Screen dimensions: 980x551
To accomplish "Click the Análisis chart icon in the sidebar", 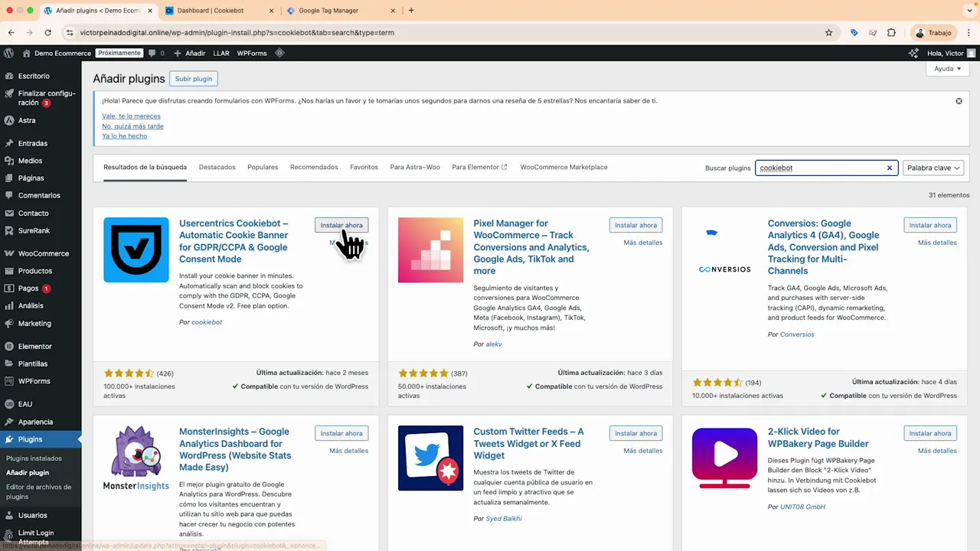I will (x=11, y=305).
